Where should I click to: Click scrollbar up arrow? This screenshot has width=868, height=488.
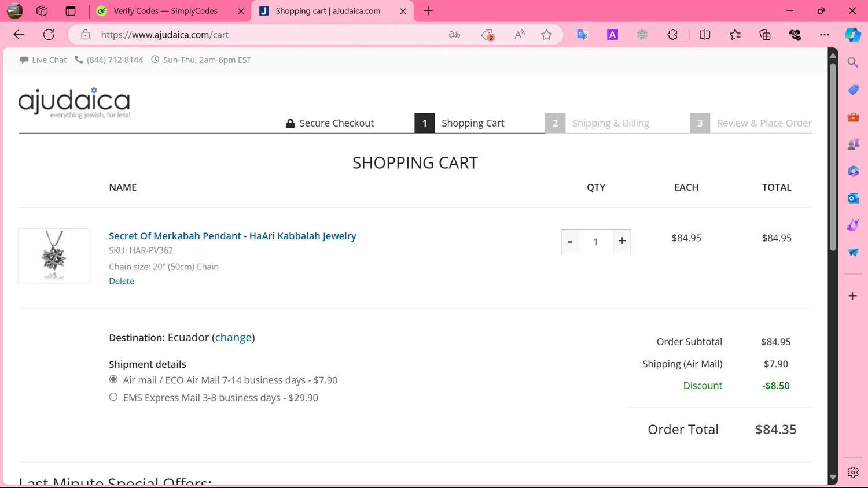click(833, 55)
